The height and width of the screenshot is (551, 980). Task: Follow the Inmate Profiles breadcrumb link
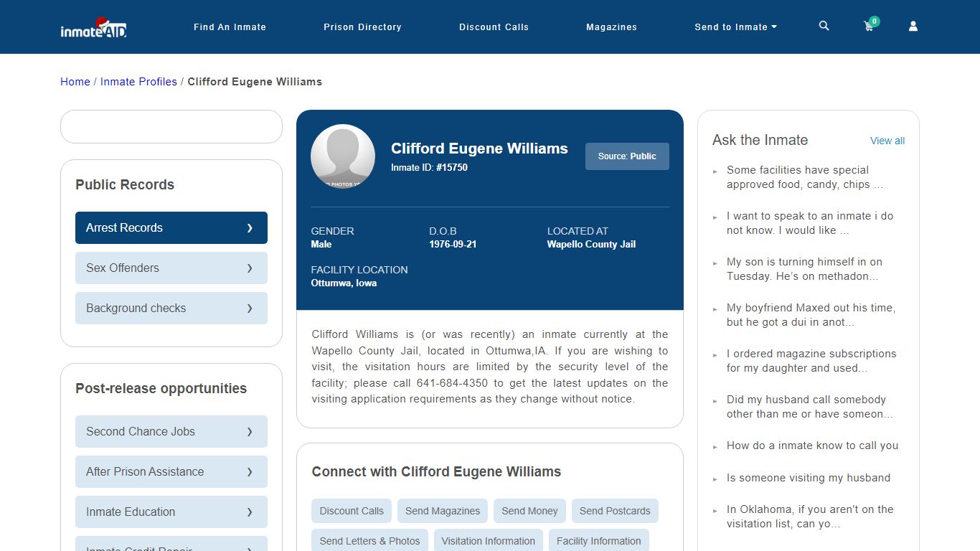tap(138, 82)
